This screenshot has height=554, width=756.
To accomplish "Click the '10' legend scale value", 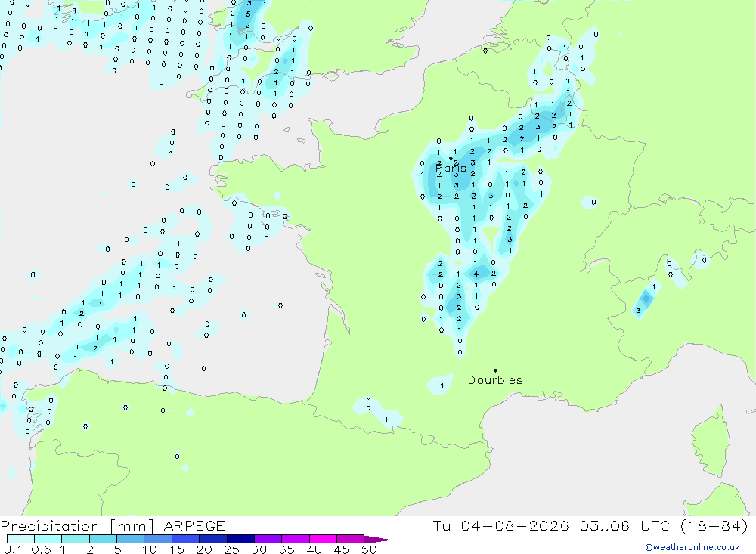I will [150, 549].
